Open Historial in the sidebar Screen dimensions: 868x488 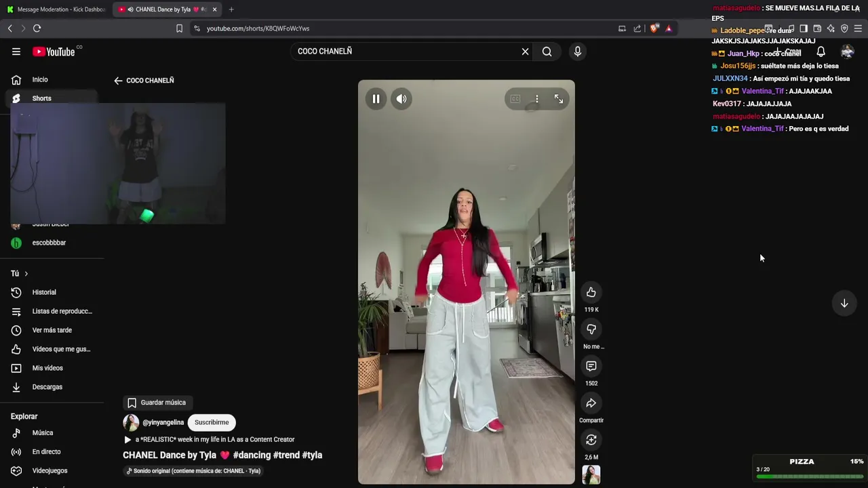52,292
